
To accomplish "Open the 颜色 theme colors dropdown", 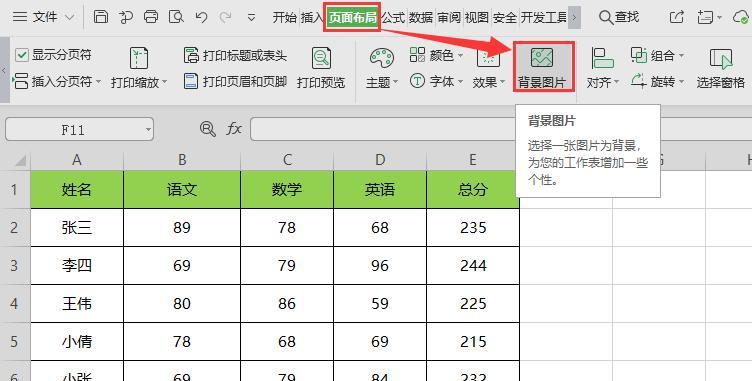I will coord(436,55).
